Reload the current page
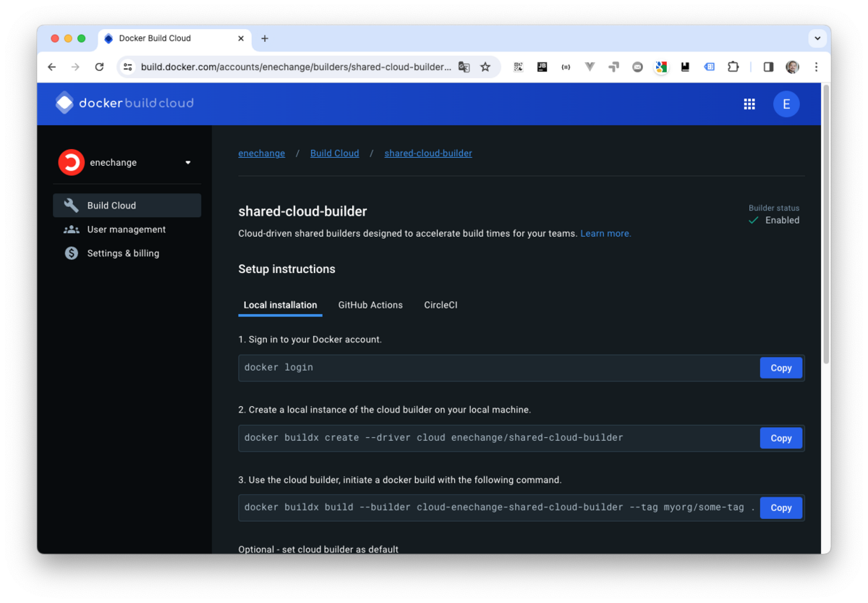Screen dimensions: 868x603 tap(99, 67)
